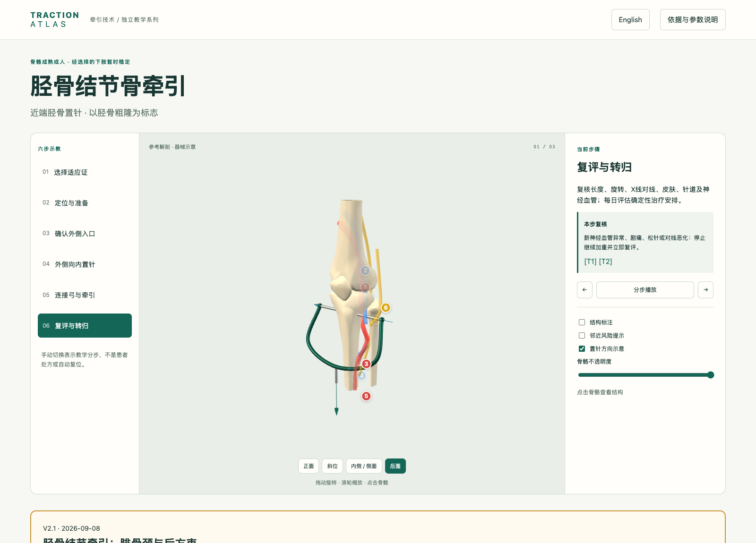This screenshot has width=756, height=543.
Task: Click the 骨骼不透明度 slider handle
Action: (711, 375)
